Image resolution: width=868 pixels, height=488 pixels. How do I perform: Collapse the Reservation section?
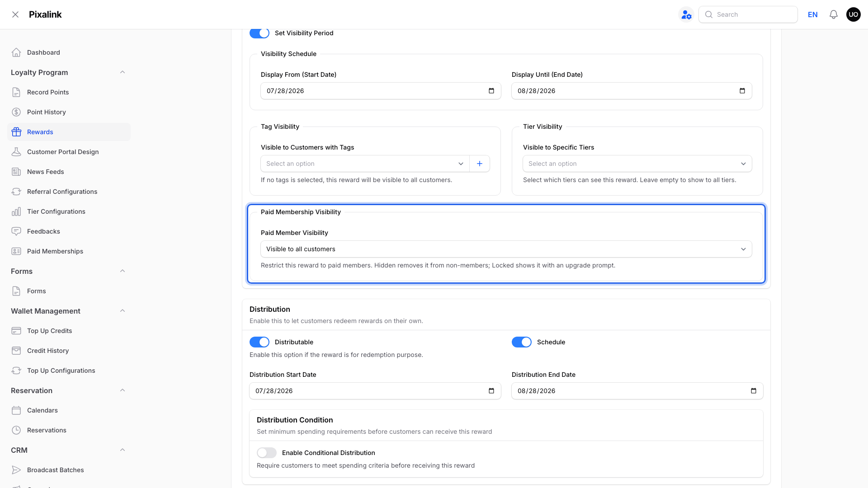(x=123, y=390)
